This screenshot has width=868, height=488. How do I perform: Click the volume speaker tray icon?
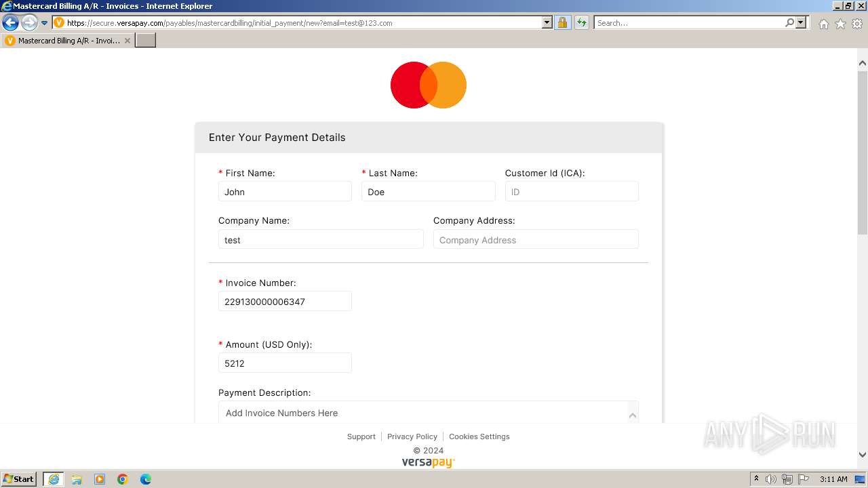[x=771, y=479]
